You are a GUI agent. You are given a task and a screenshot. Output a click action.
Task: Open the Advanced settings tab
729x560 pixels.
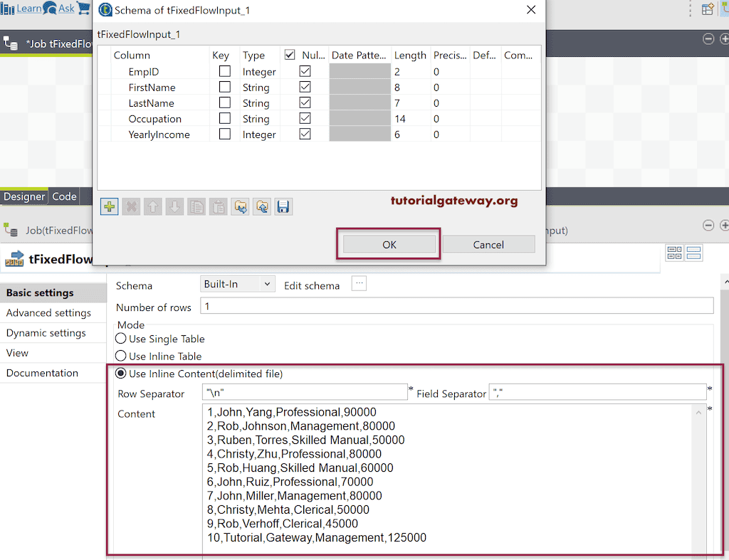pos(48,312)
